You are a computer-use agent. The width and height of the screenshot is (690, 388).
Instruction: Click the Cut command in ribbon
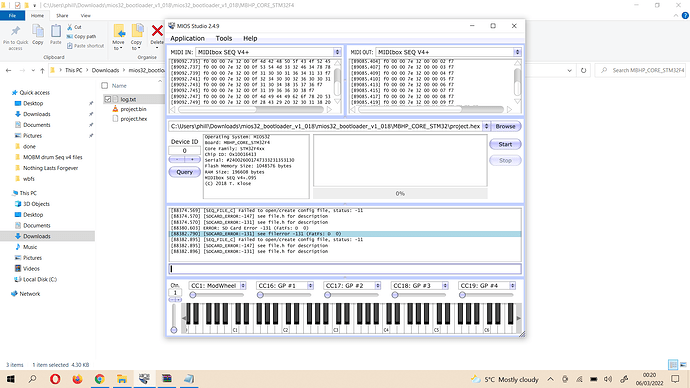74,27
